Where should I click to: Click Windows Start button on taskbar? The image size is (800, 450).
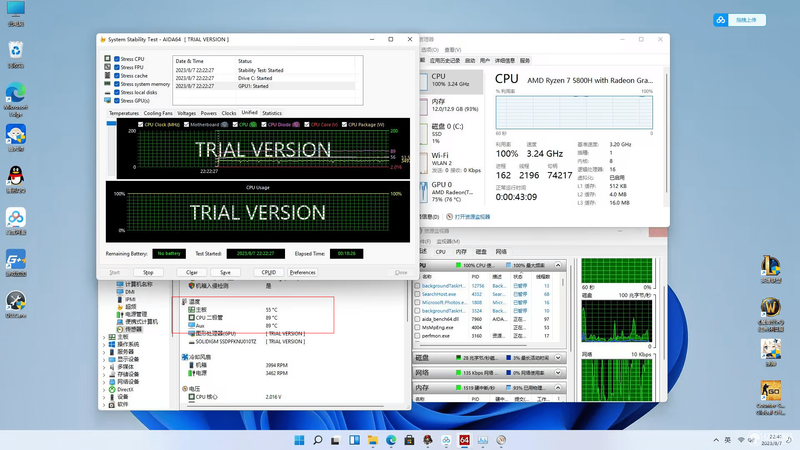pyautogui.click(x=299, y=440)
